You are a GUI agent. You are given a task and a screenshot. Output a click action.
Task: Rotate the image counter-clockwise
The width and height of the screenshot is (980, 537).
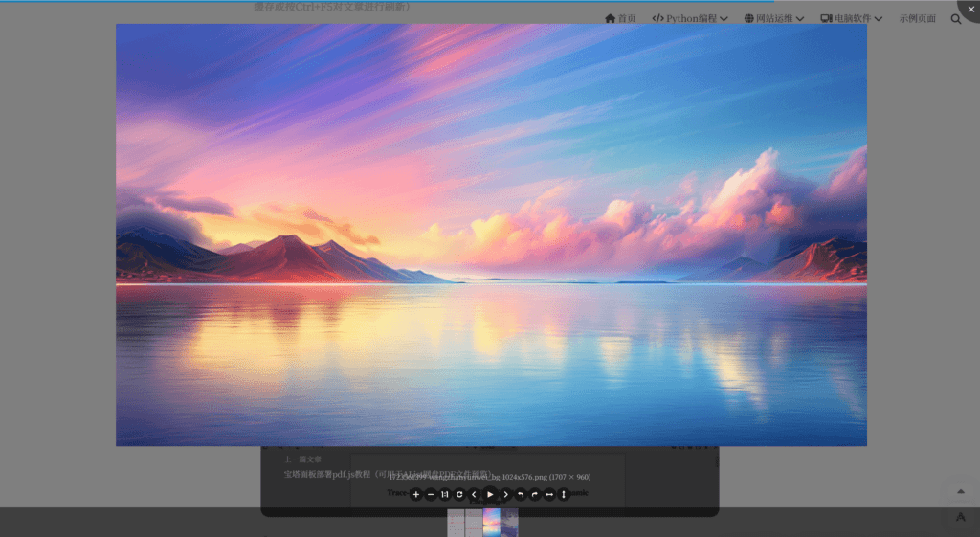[521, 494]
